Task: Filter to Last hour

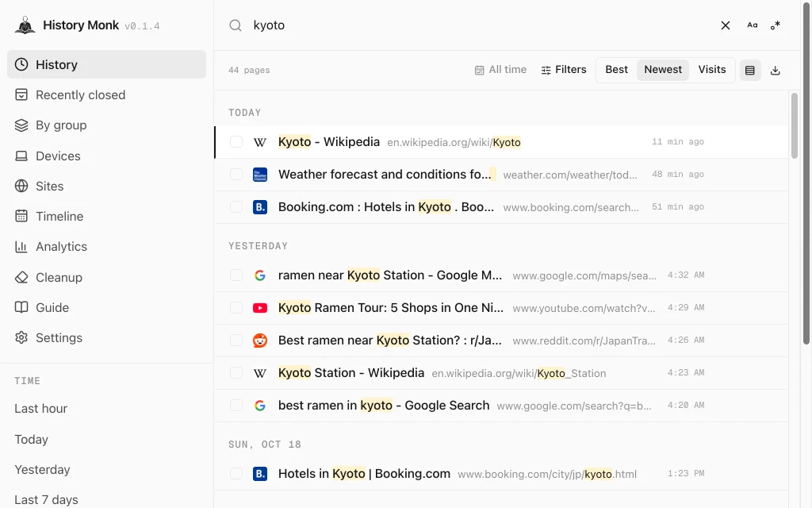Action: click(x=41, y=409)
